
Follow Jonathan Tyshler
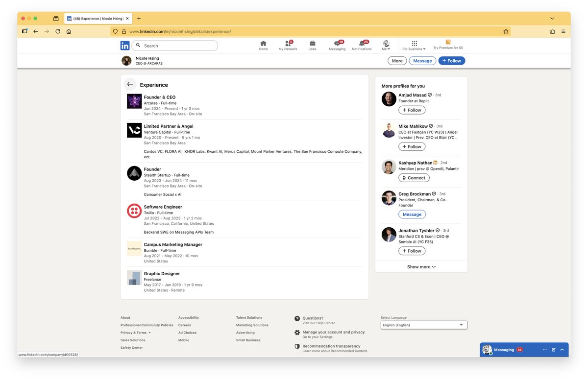[x=412, y=251]
